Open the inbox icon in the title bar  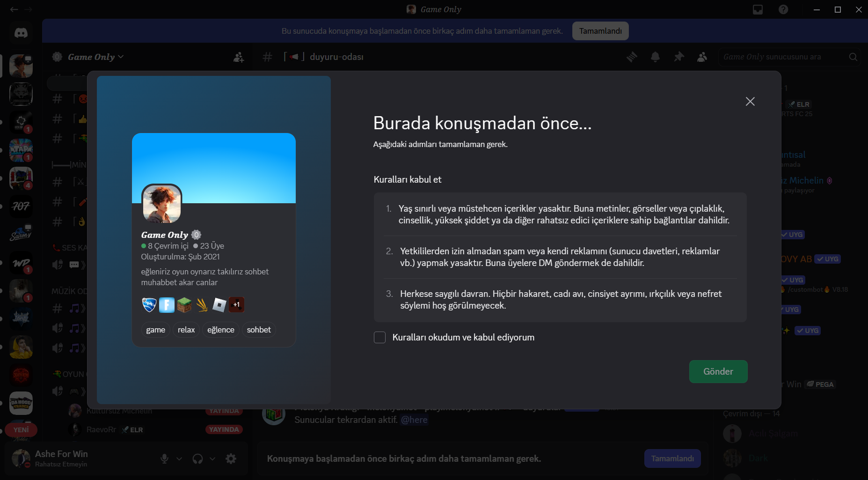pyautogui.click(x=758, y=9)
